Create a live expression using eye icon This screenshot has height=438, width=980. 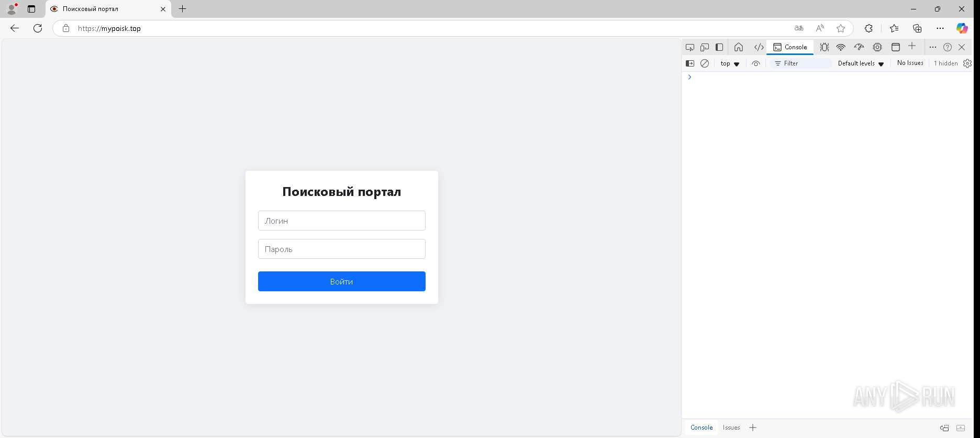click(x=755, y=63)
